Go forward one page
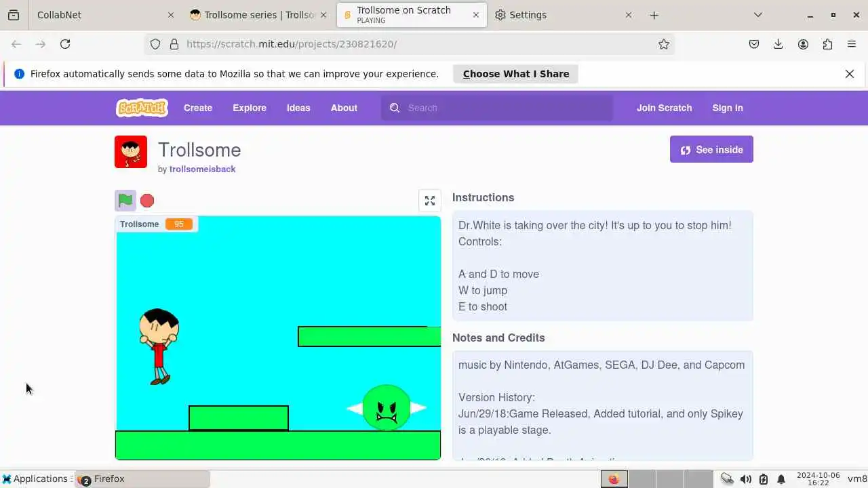Screen dimensions: 868x488 41,44
